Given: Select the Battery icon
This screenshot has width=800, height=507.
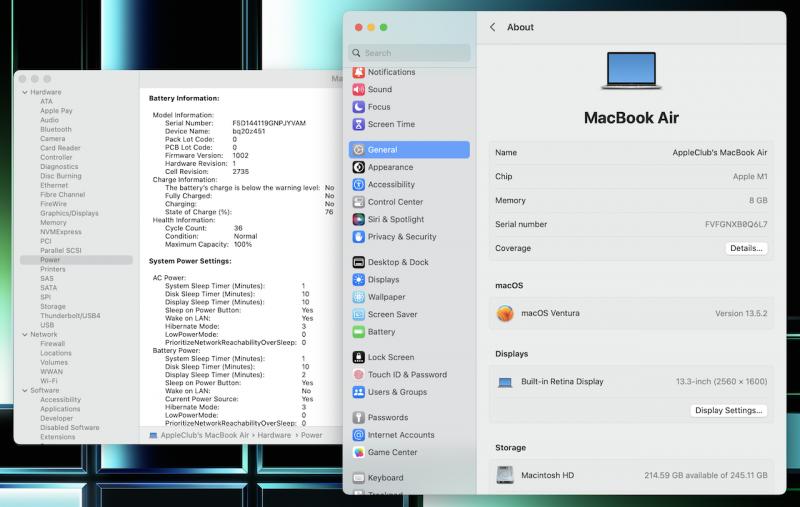Looking at the screenshot, I should pyautogui.click(x=359, y=332).
